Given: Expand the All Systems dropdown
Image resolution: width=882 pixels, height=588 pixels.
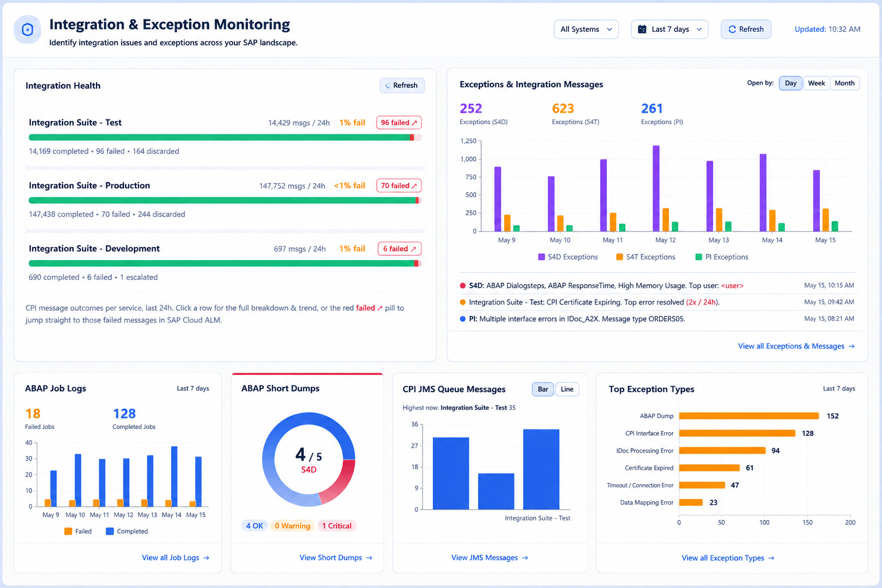Looking at the screenshot, I should tap(586, 29).
